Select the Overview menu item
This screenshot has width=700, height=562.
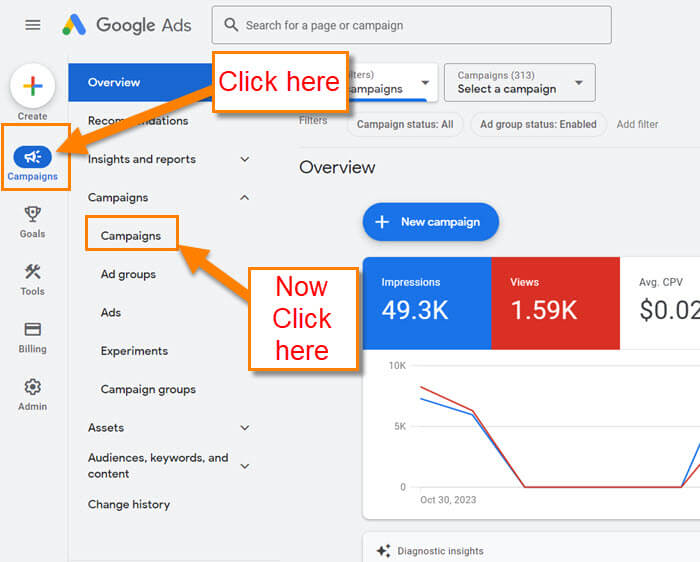pyautogui.click(x=140, y=82)
